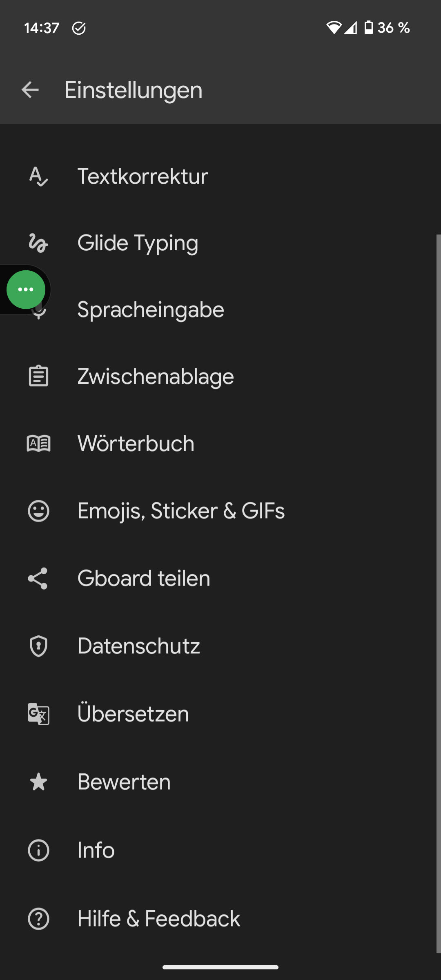
Task: Click the Textkorrektur spellcheck icon
Action: tap(38, 176)
